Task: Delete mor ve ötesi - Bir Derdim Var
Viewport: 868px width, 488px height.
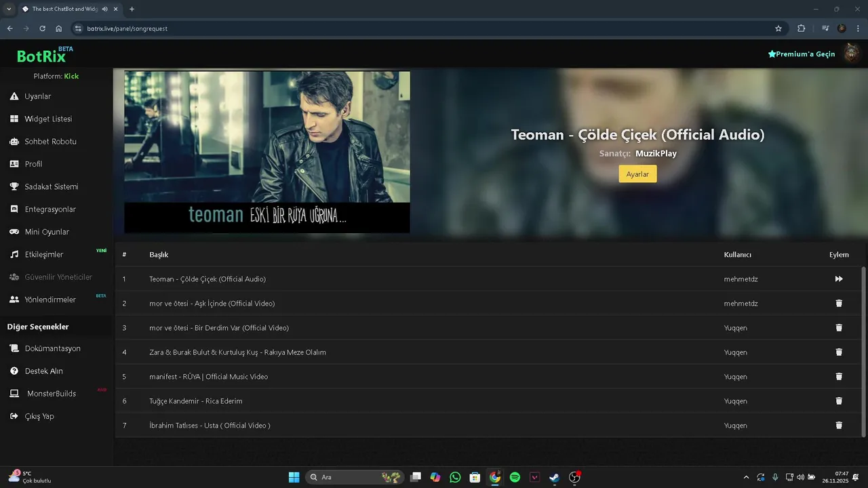Action: tap(839, 327)
